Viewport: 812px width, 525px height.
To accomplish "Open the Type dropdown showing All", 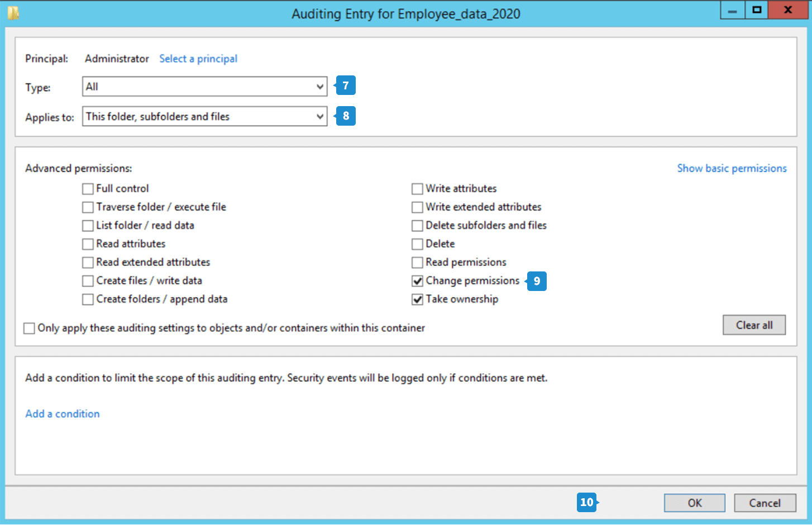I will (204, 87).
